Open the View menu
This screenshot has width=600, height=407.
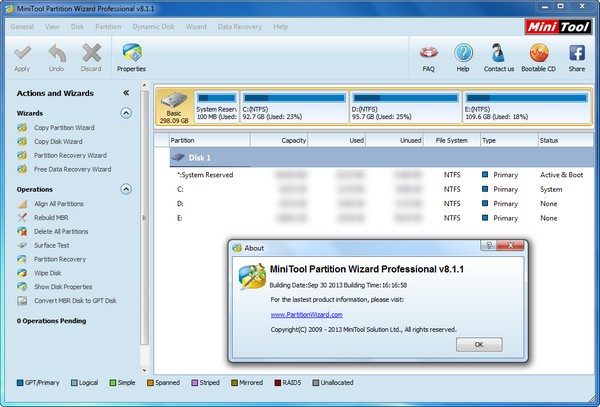click(x=52, y=27)
